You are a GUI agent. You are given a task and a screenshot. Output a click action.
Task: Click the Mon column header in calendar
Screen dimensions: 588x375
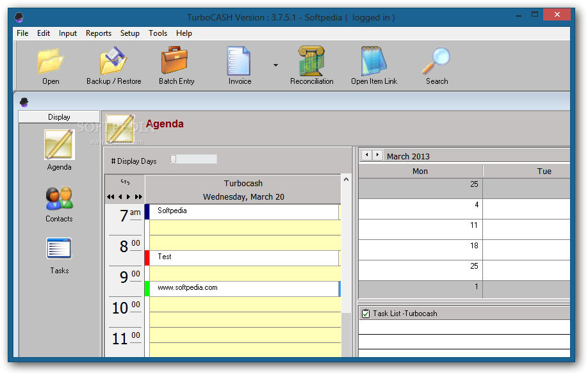(x=420, y=172)
